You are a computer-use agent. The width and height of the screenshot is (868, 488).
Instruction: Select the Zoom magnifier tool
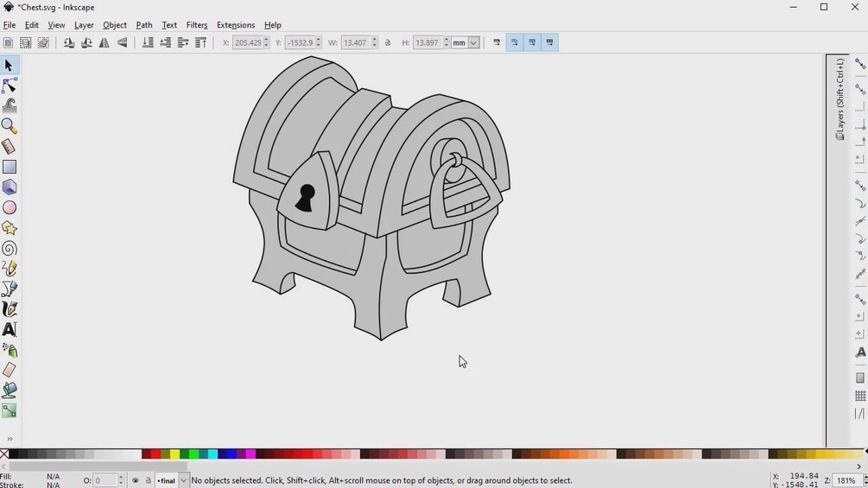(9, 126)
